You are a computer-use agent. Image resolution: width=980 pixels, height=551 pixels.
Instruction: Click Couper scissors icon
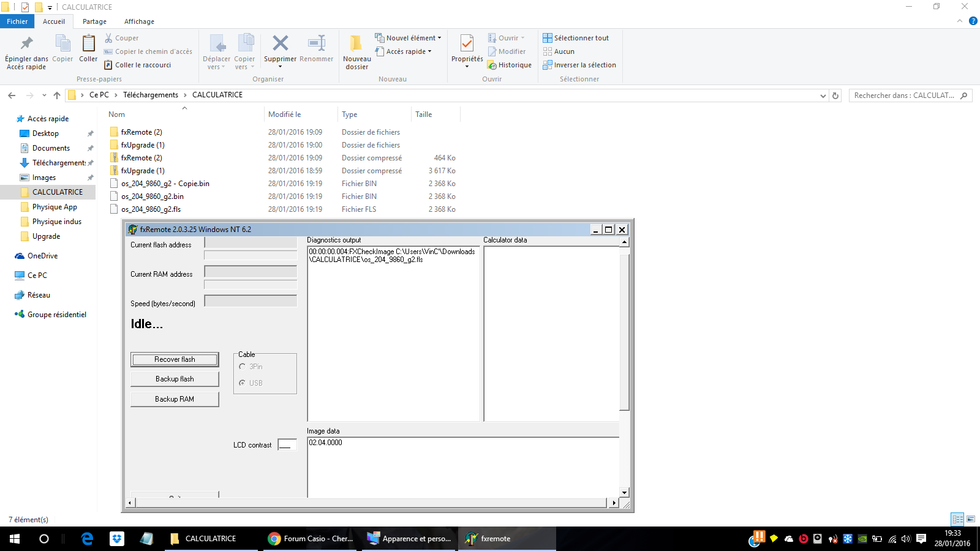point(108,38)
